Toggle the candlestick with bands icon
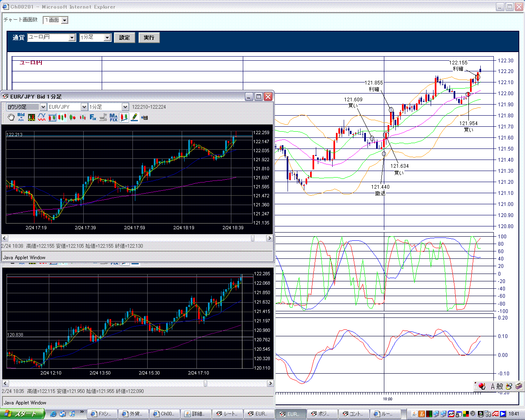 click(x=52, y=117)
